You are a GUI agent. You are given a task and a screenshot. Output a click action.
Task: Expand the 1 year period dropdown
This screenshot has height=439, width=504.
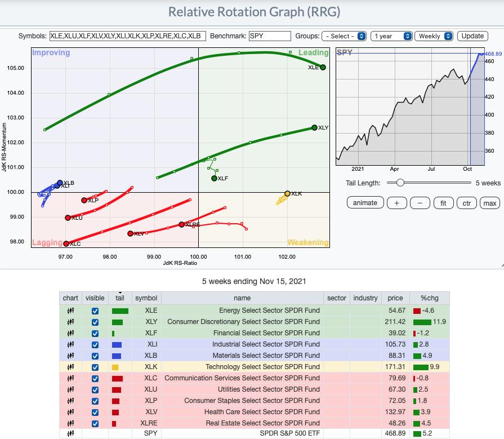391,36
